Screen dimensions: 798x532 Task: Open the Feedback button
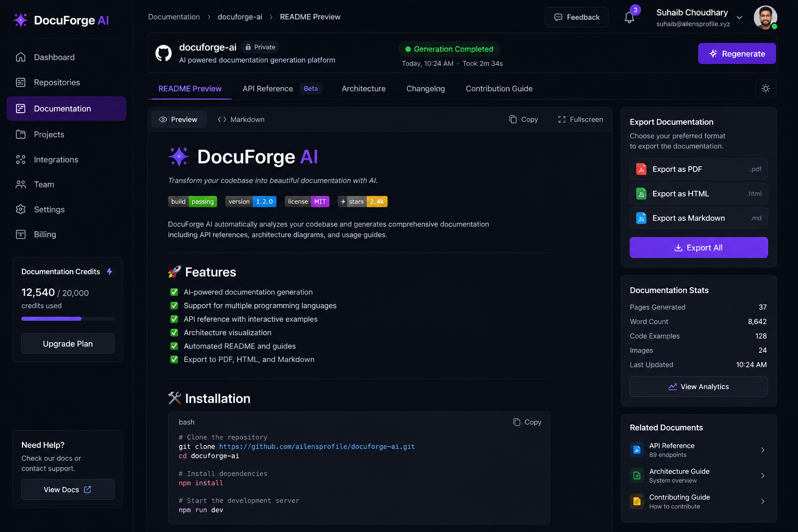click(577, 17)
